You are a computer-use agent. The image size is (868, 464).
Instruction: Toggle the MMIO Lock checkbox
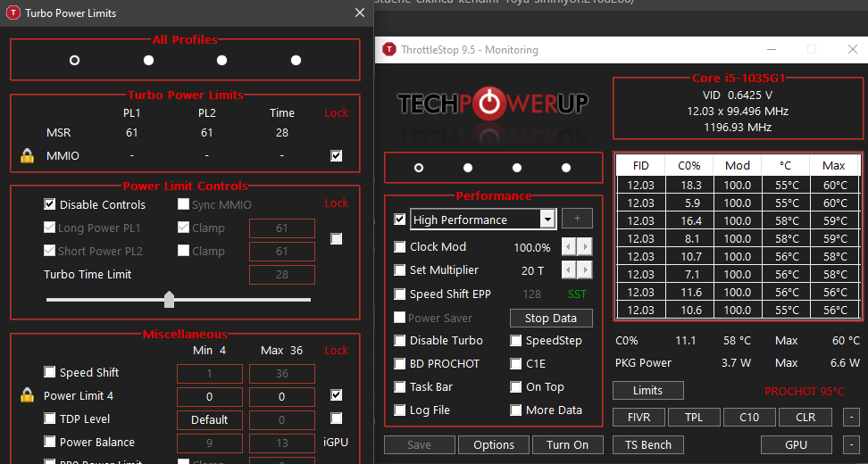click(336, 156)
